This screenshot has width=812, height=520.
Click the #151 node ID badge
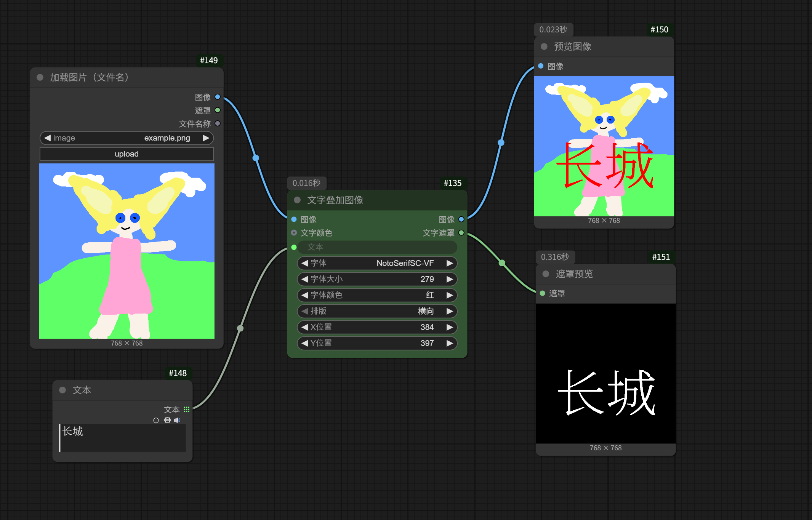pyautogui.click(x=661, y=257)
